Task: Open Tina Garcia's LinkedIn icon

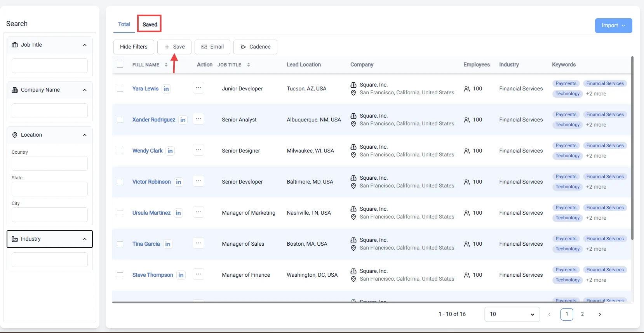Action: 168,244
